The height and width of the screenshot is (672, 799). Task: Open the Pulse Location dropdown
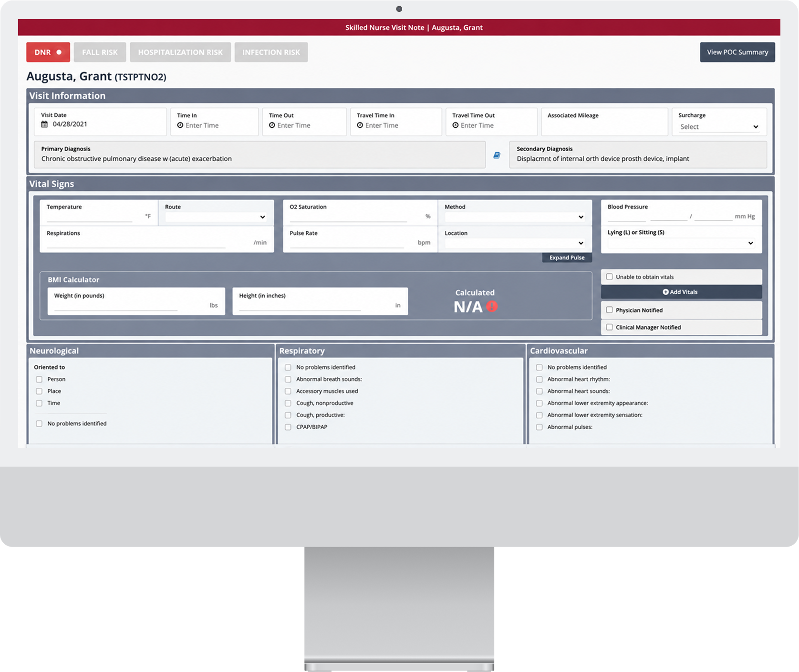pos(515,243)
